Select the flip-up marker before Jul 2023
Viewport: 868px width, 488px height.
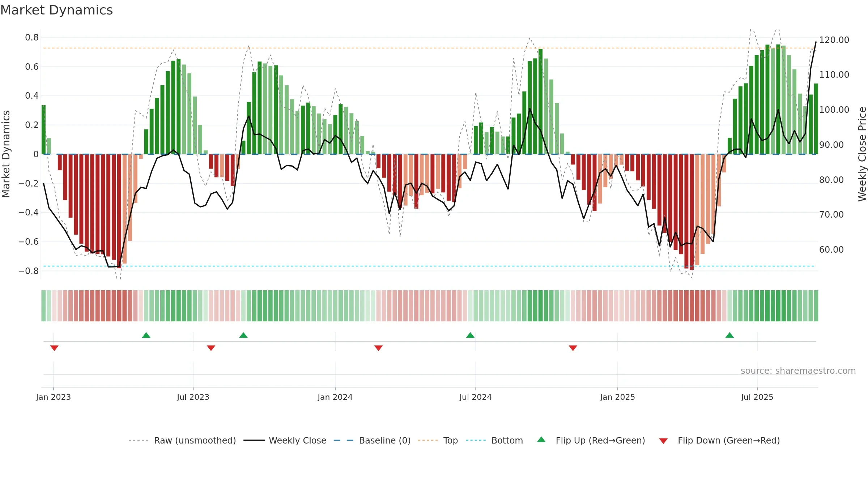click(x=146, y=335)
